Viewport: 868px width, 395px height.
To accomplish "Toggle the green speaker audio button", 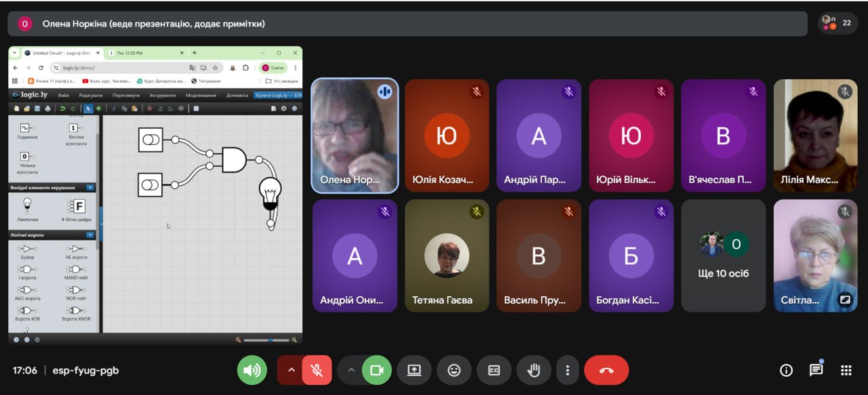I will pyautogui.click(x=252, y=370).
